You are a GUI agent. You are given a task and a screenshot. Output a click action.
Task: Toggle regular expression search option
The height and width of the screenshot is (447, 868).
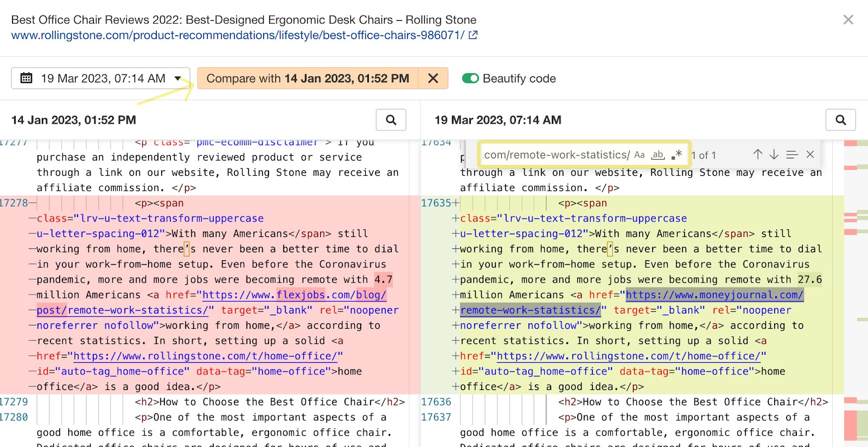[676, 155]
